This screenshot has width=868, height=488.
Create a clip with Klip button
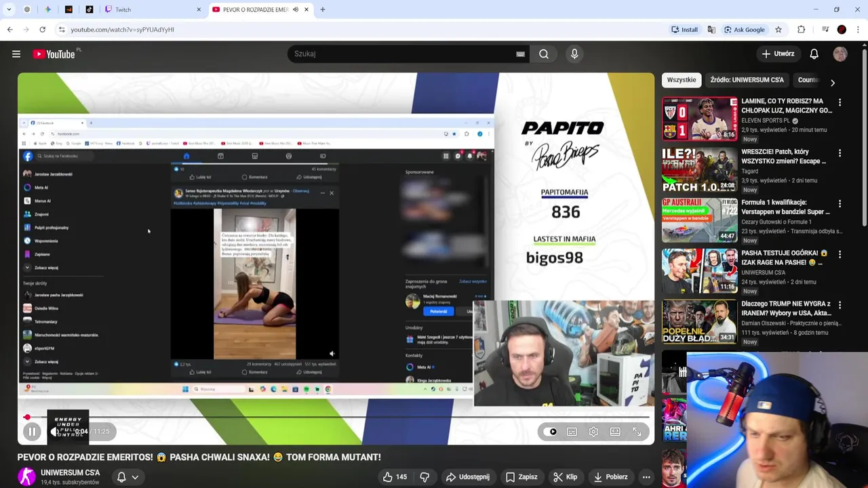click(x=565, y=477)
